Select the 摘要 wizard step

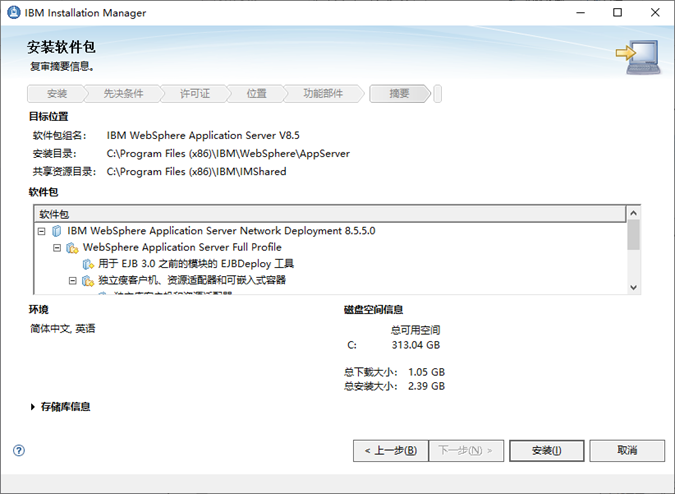point(399,94)
